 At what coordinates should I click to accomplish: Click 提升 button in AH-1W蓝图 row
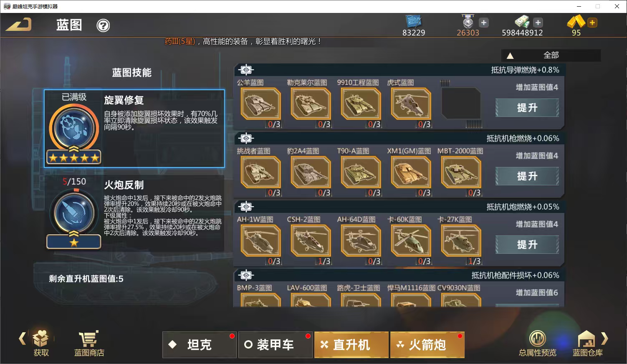click(527, 245)
